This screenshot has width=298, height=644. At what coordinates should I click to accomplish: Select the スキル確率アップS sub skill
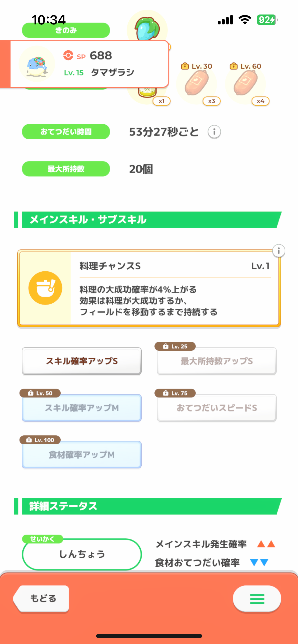coord(82,361)
